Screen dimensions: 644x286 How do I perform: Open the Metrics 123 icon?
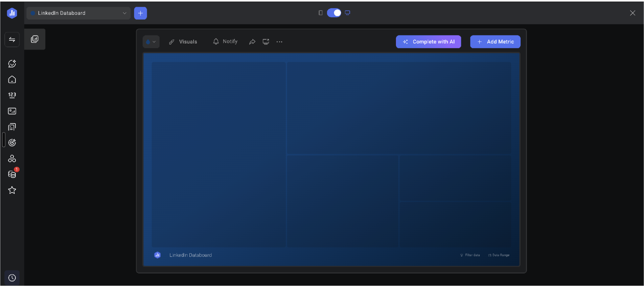12,95
